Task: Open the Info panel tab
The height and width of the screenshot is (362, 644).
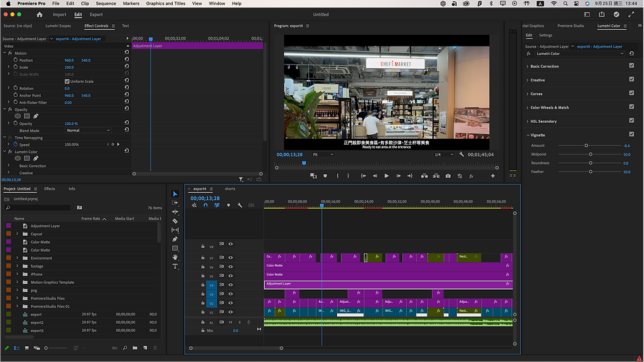Action: point(72,189)
